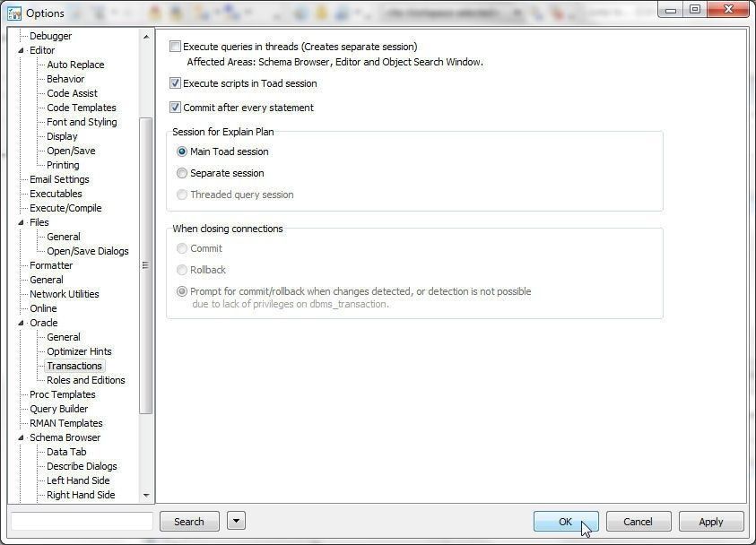Viewport: 756px width, 545px height.
Task: Select Separate session for Explain Plan
Action: coord(182,173)
